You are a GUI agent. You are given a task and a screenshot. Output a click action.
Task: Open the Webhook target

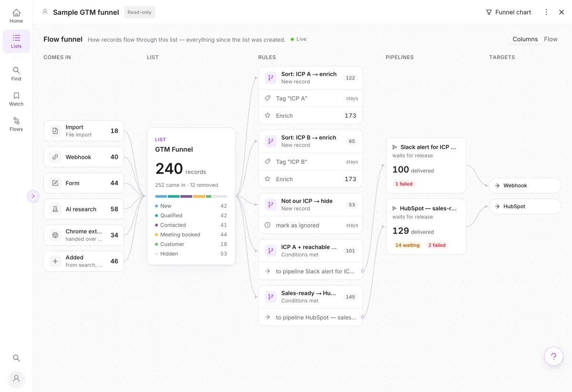coord(525,186)
